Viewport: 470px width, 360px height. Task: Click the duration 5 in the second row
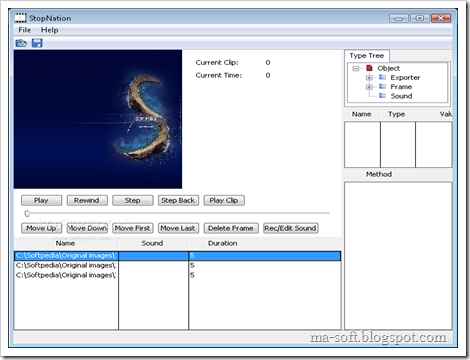[192, 265]
